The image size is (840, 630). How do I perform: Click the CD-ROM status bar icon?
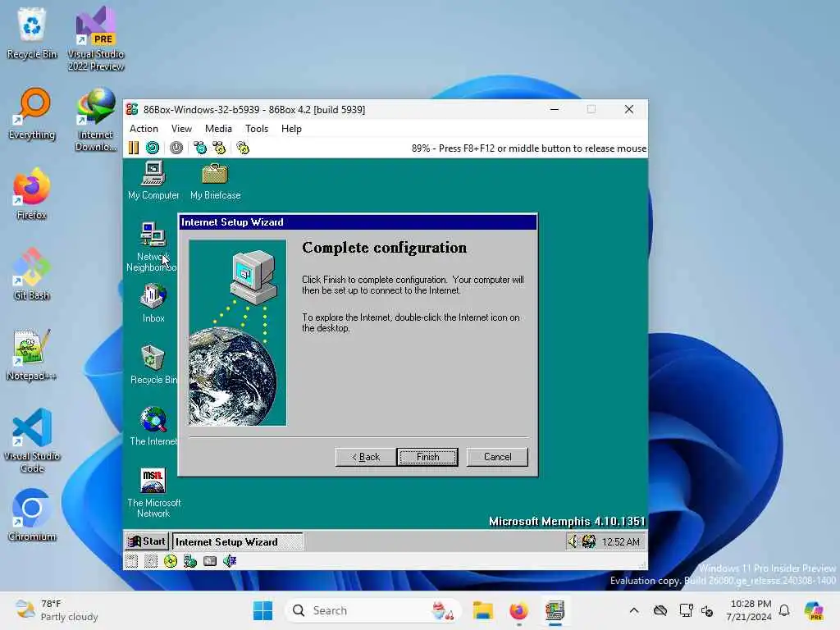tap(171, 561)
